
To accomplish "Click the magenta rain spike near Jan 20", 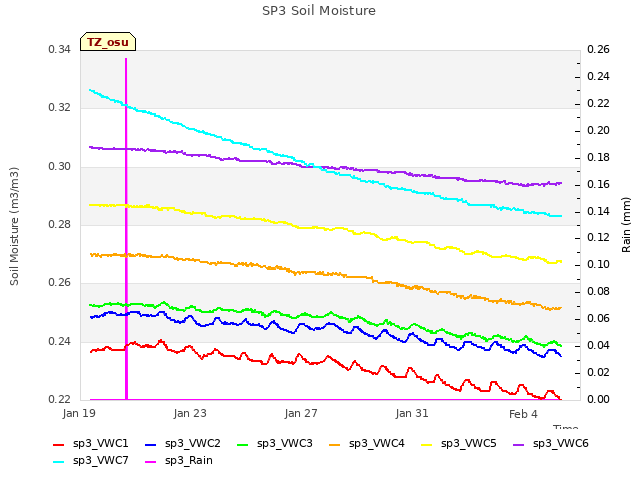I will tap(126, 229).
